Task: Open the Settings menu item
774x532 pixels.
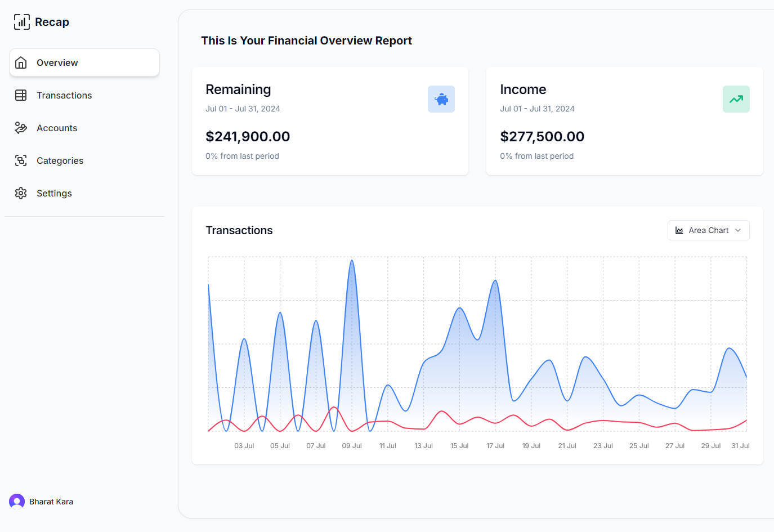Action: point(84,193)
